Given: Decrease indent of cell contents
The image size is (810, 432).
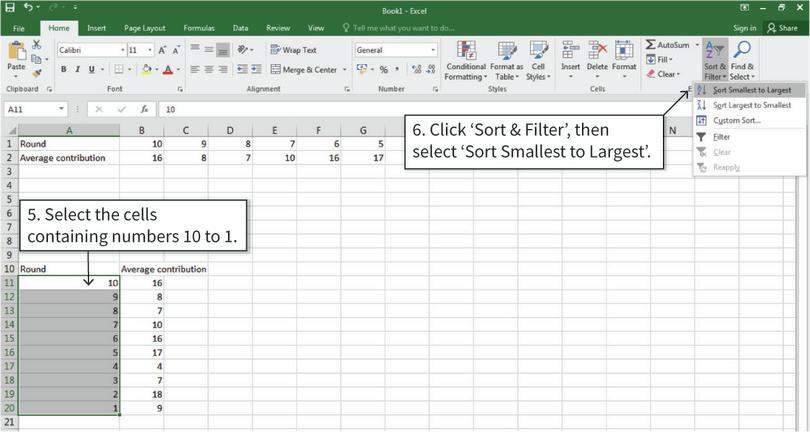Looking at the screenshot, I should coord(242,69).
